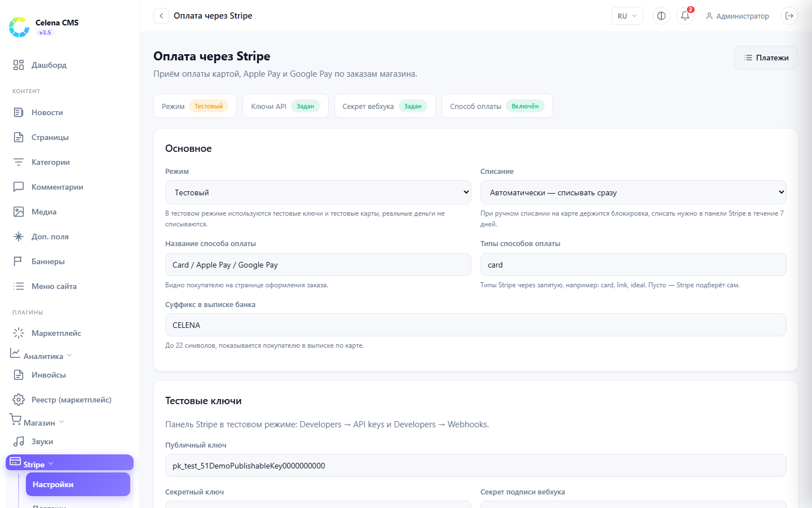The width and height of the screenshot is (812, 508).
Task: Click the notification count badge 2
Action: 691,10
